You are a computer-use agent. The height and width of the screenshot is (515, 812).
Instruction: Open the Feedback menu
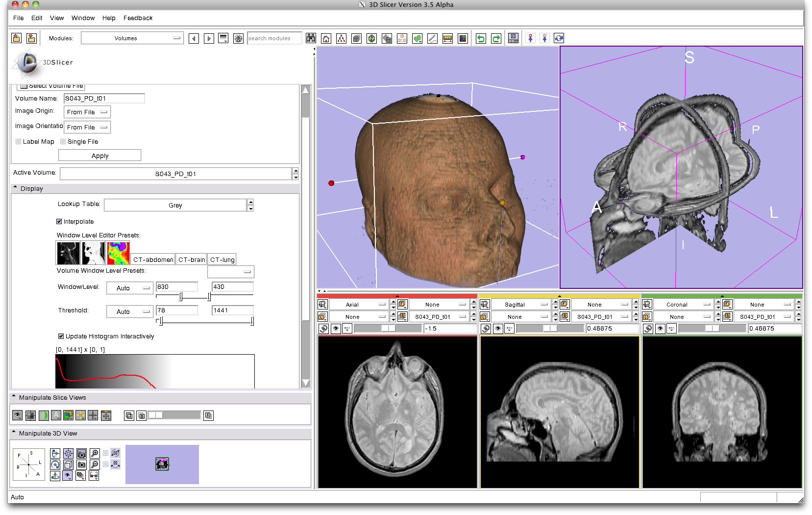click(138, 18)
